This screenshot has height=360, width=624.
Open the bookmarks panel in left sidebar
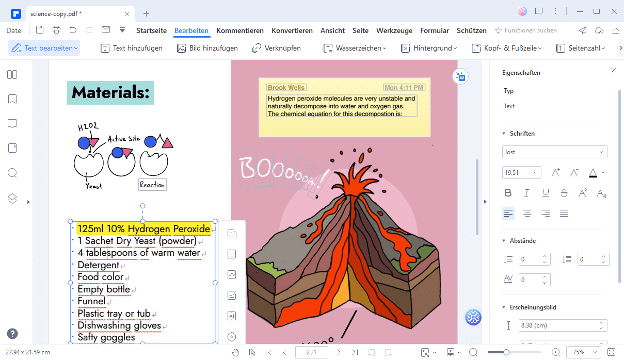[x=12, y=99]
